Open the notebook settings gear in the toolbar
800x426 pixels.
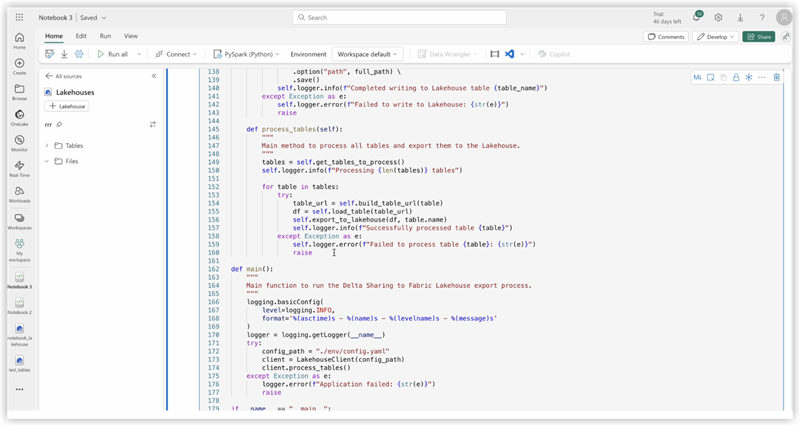79,54
